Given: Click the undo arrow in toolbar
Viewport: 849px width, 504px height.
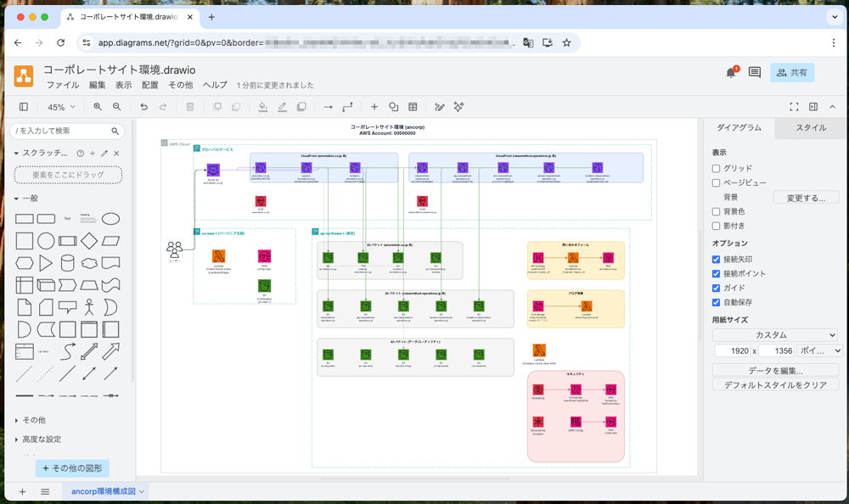Looking at the screenshot, I should (x=143, y=107).
